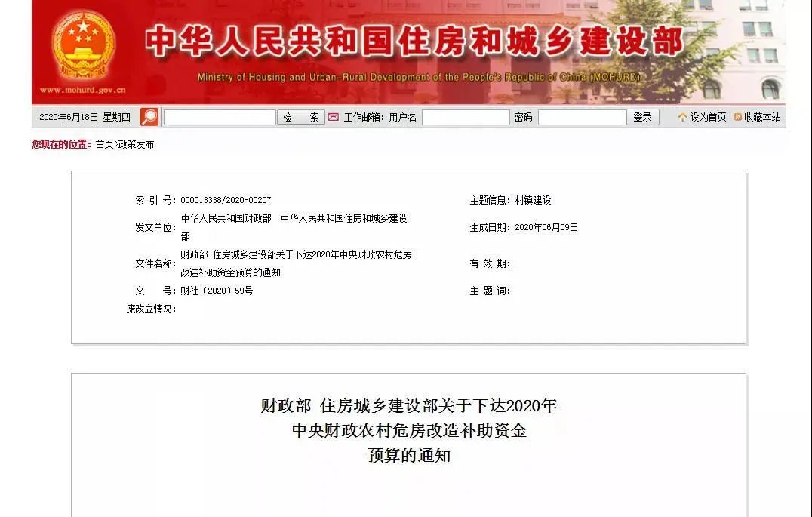Click the English ministry name subtitle
Image resolution: width=812 pixels, height=517 pixels.
click(418, 77)
